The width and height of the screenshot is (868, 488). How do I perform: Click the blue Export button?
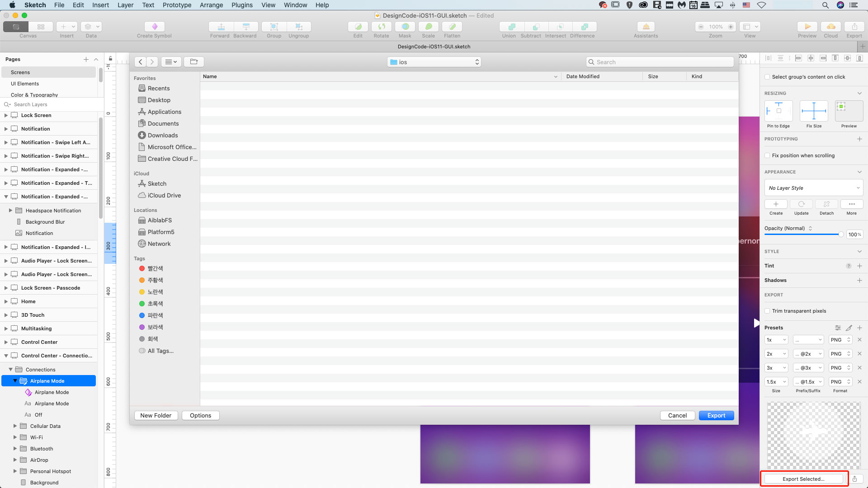(716, 415)
